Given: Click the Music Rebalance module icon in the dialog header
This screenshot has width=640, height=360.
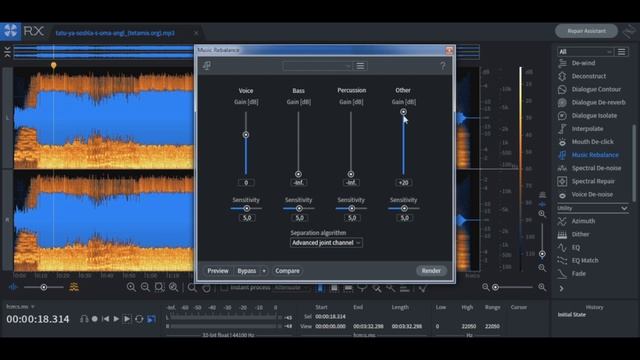Looking at the screenshot, I should click(x=207, y=65).
